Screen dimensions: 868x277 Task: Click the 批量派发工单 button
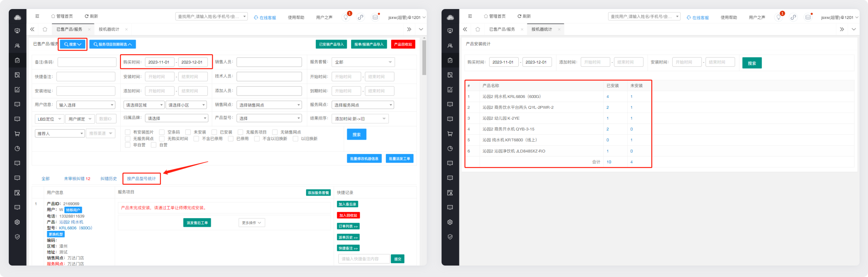tap(399, 159)
